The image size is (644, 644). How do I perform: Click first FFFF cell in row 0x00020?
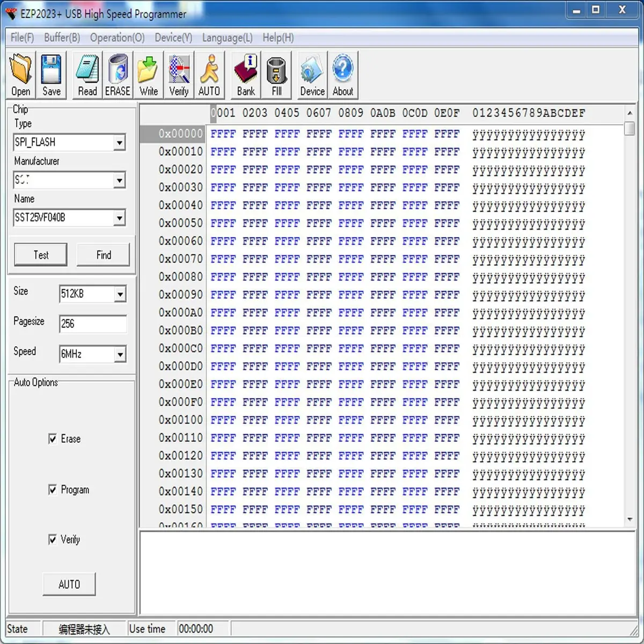tap(223, 170)
